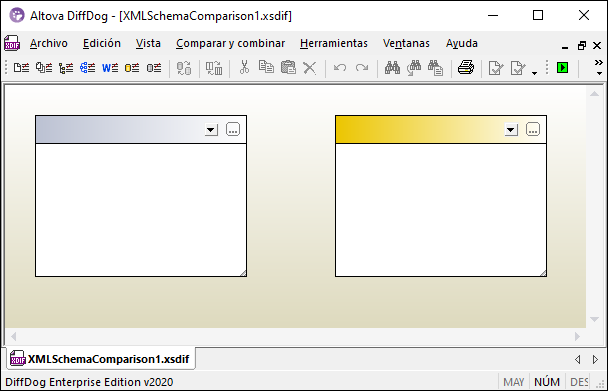Click the Undo arrow icon
The width and height of the screenshot is (608, 391).
point(340,68)
